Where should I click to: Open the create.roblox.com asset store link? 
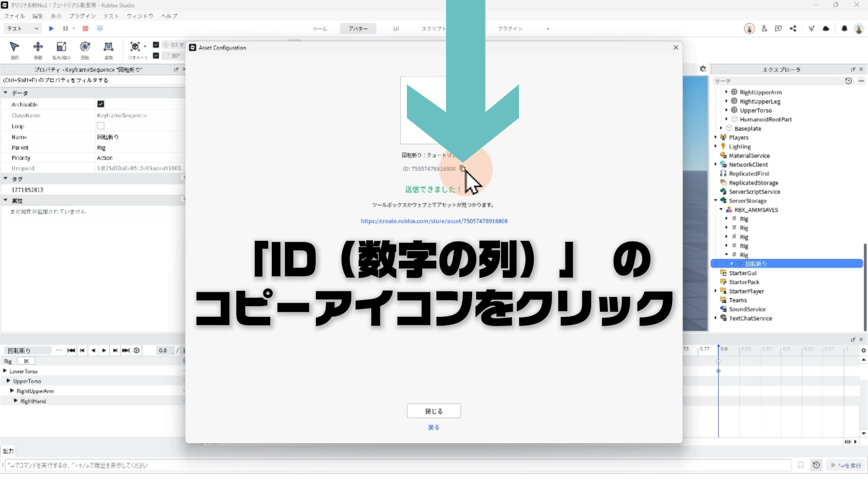(x=434, y=221)
